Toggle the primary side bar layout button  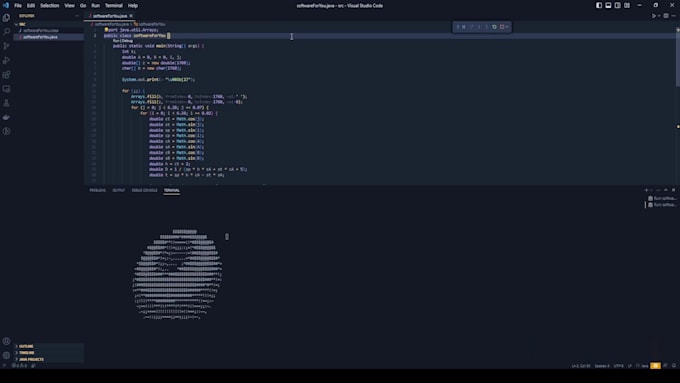599,6
